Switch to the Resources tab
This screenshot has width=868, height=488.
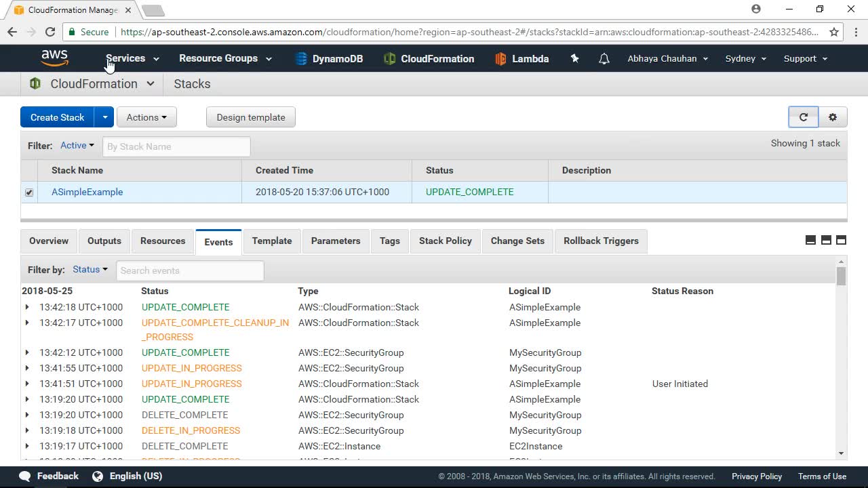[x=163, y=241]
